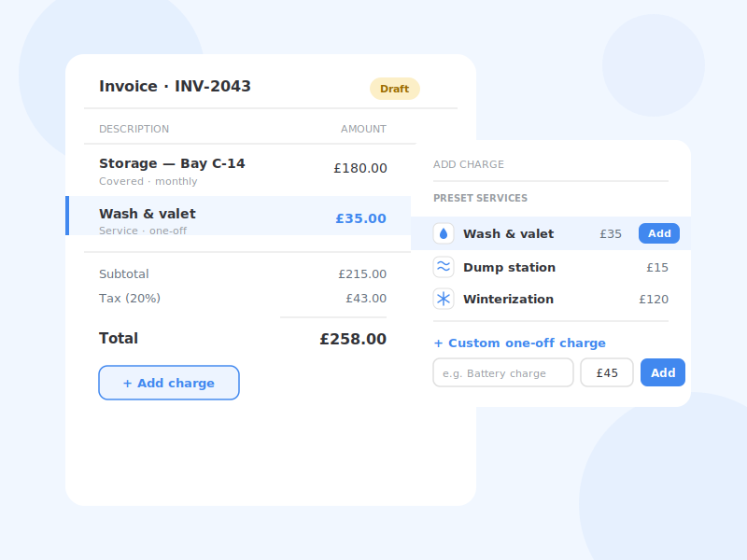Click the Tax (20%) label
The width and height of the screenshot is (747, 560).
[x=130, y=299]
